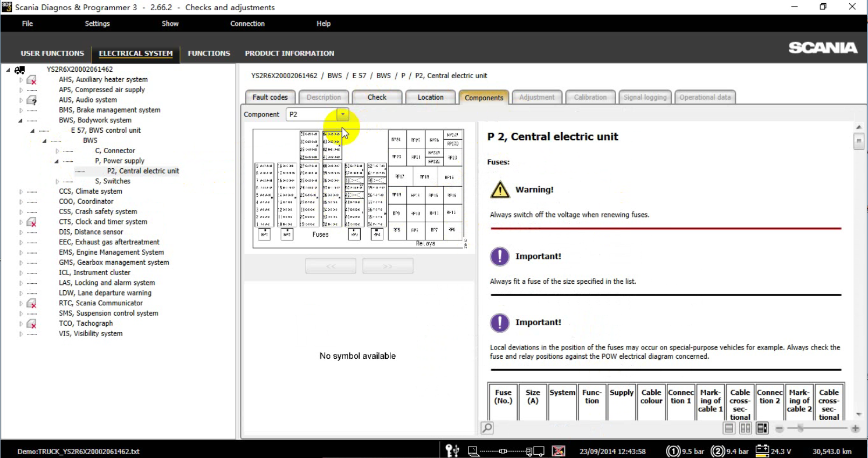
Task: Collapse the E 57, BWS control unit node
Action: pos(33,131)
